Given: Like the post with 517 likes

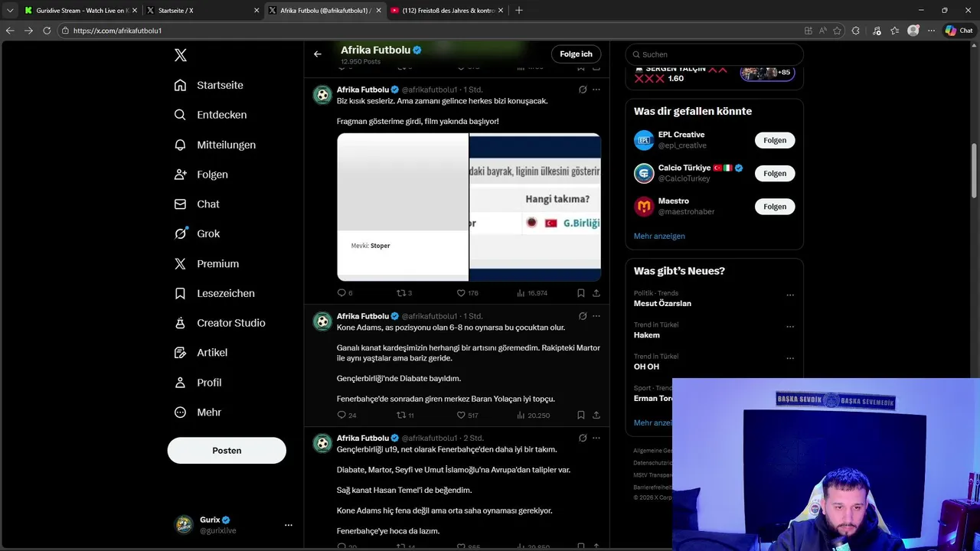Looking at the screenshot, I should tap(467, 416).
